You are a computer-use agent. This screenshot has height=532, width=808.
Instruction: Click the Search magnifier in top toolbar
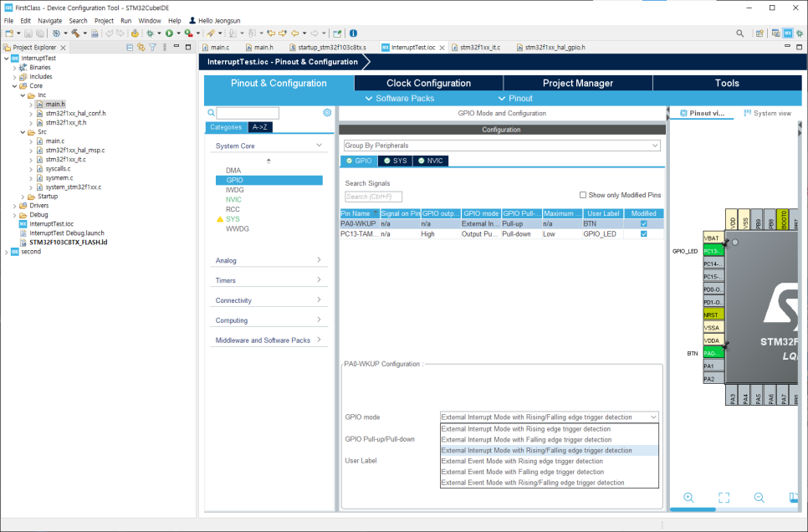[740, 33]
